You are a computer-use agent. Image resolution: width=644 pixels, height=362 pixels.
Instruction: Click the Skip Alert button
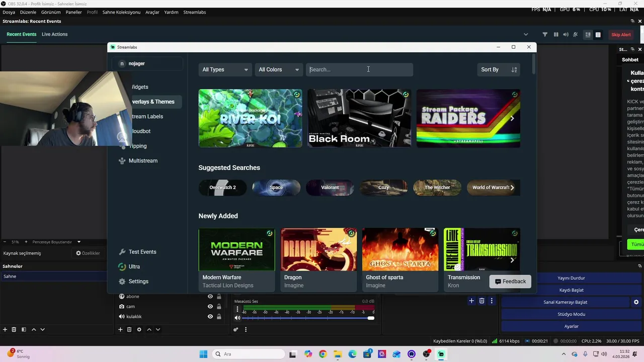tap(621, 35)
